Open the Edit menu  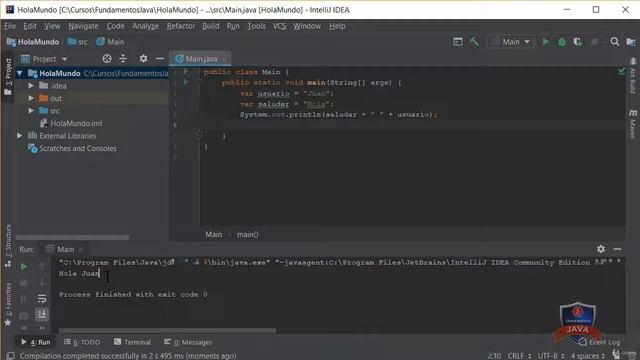pyautogui.click(x=30, y=26)
